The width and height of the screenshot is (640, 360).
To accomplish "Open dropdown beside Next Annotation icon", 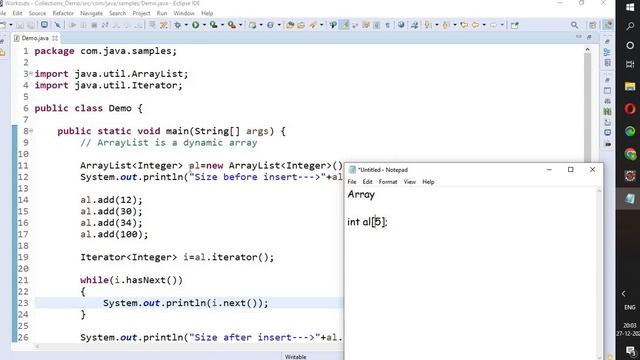I will tap(436, 25).
